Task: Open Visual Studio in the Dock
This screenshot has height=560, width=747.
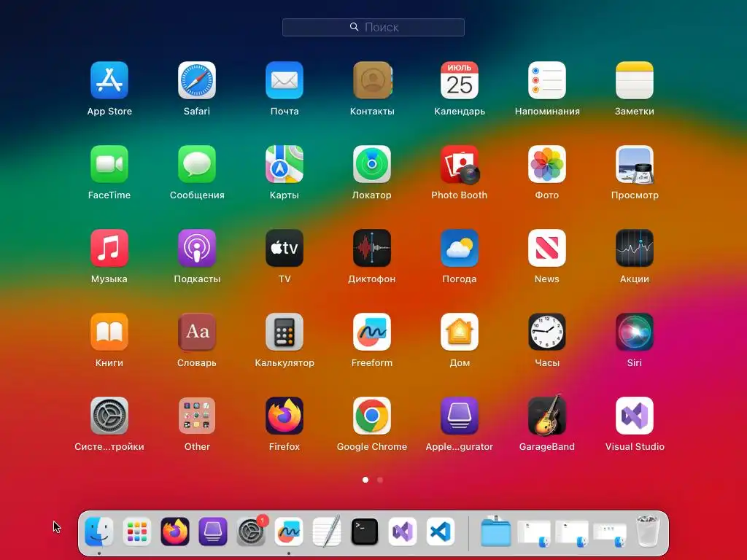Action: pyautogui.click(x=403, y=532)
